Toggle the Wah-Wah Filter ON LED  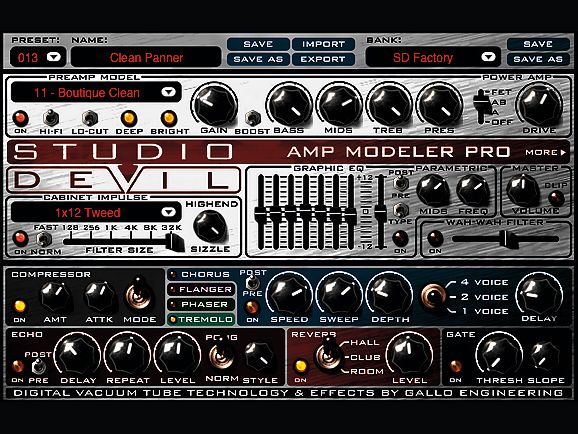click(x=435, y=238)
